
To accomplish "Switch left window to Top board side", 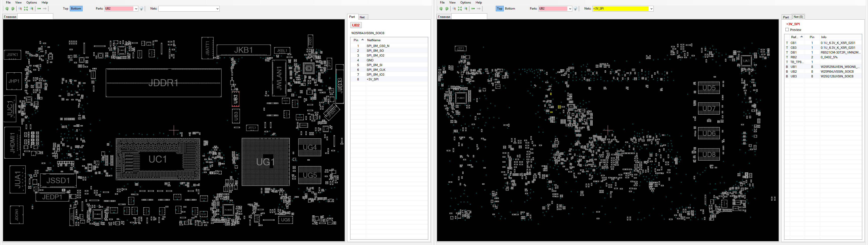I will [65, 9].
